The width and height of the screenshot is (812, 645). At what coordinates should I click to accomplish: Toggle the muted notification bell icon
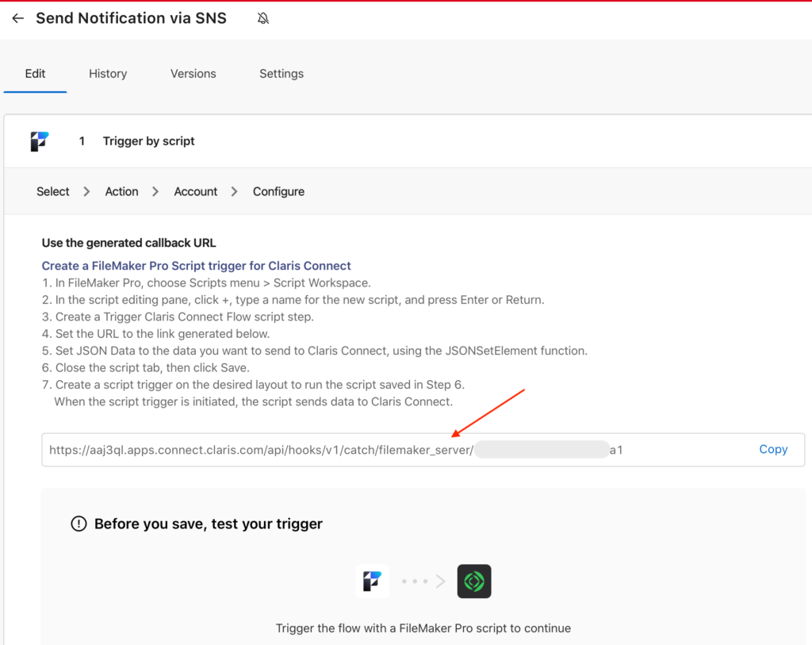263,18
